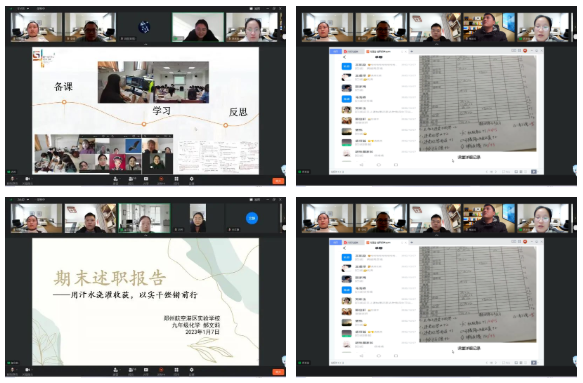Open chat icon in top-left meeting toolbar
Viewport: 583px width, 383px height.
(x=146, y=179)
